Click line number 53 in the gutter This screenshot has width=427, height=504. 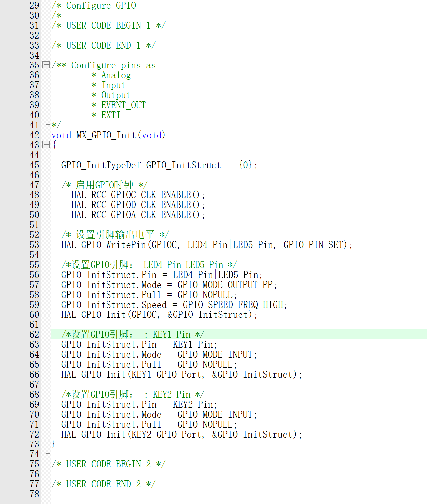tap(34, 245)
